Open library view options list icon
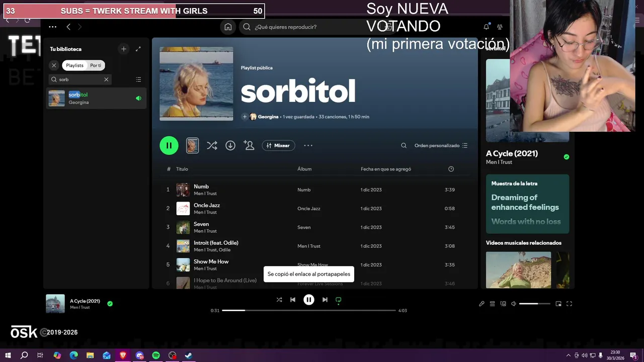Image resolution: width=644 pixels, height=362 pixels. 138,79
